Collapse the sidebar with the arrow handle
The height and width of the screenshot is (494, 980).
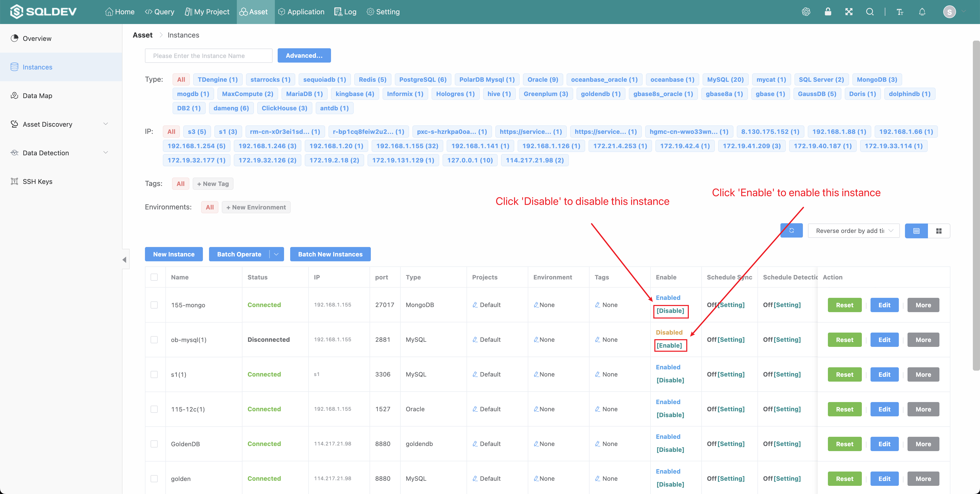[125, 260]
